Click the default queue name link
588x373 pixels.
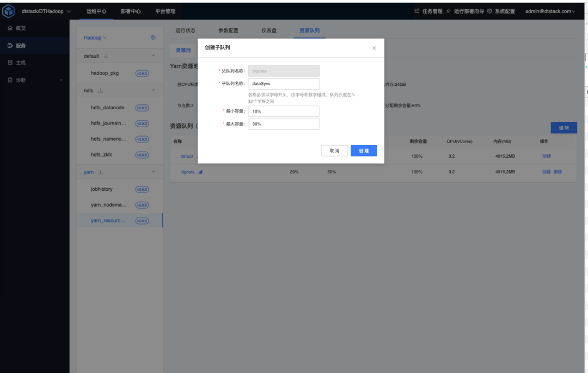click(x=187, y=156)
